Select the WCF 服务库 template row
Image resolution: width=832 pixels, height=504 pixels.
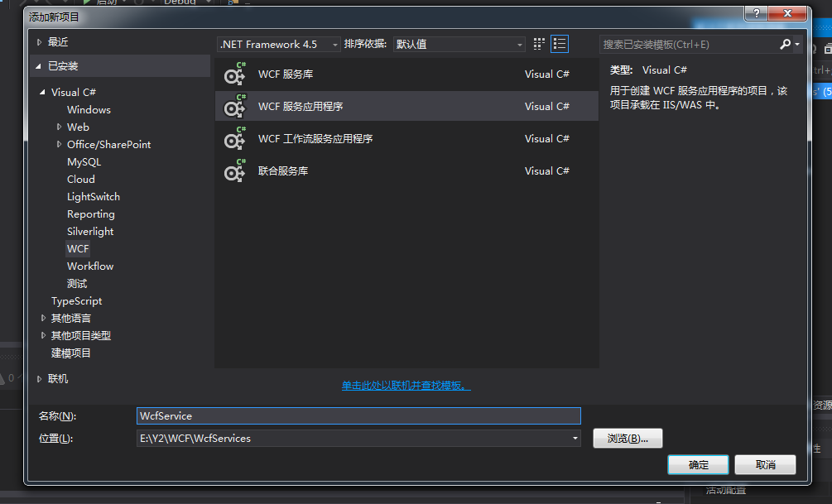point(406,74)
